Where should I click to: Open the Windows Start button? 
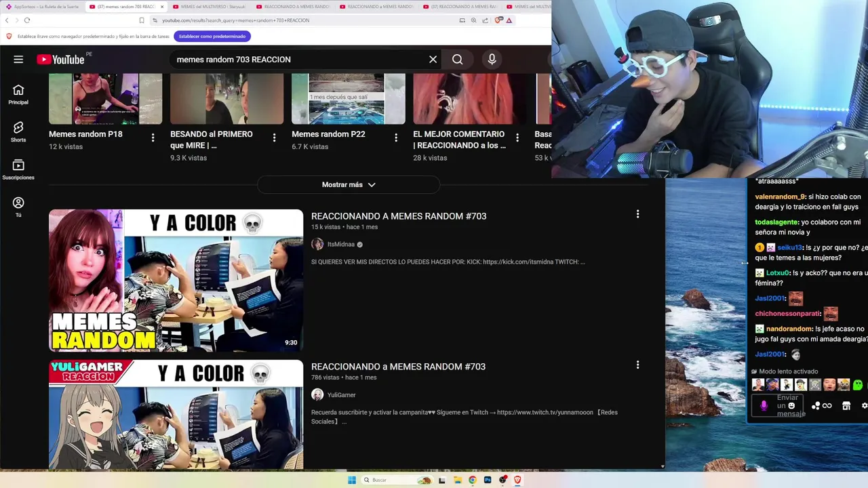pyautogui.click(x=352, y=480)
